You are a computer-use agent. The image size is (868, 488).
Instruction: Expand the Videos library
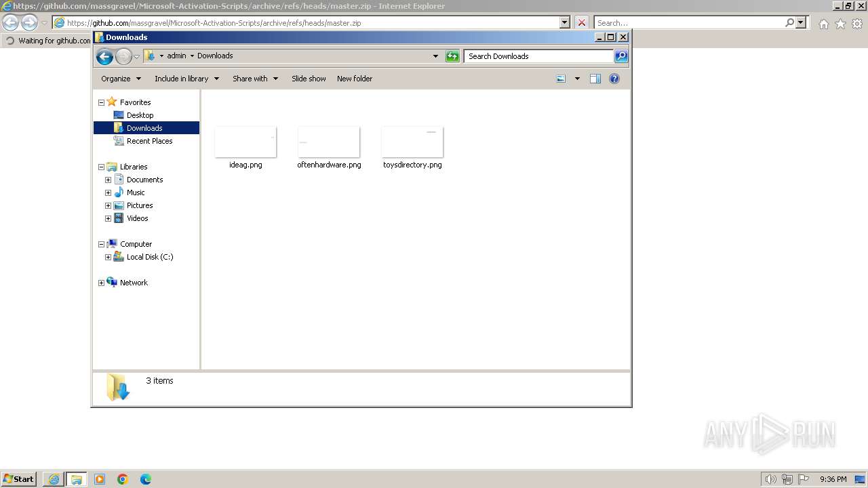(108, 218)
